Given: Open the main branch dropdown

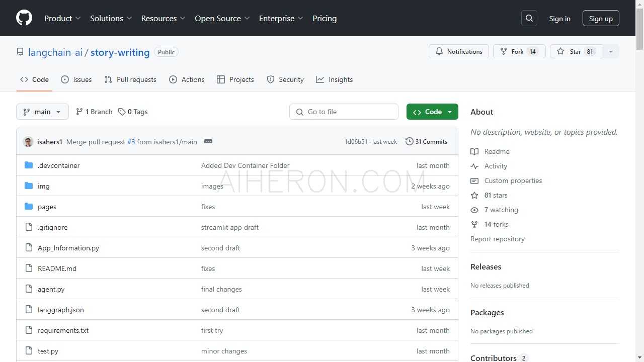Looking at the screenshot, I should pos(42,112).
